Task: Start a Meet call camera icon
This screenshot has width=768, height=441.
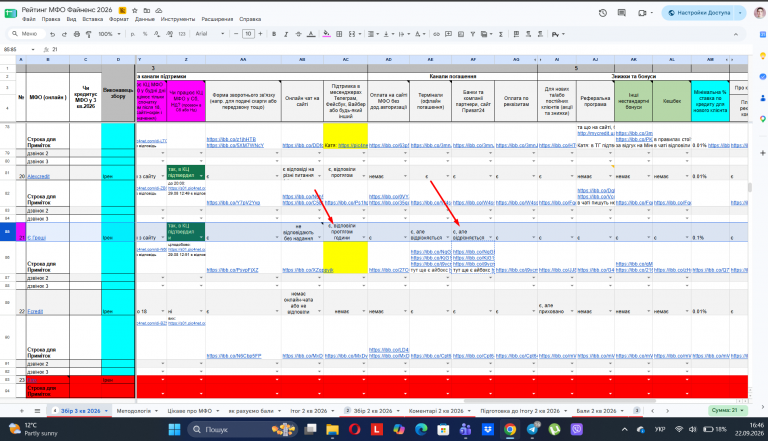Action: point(642,13)
